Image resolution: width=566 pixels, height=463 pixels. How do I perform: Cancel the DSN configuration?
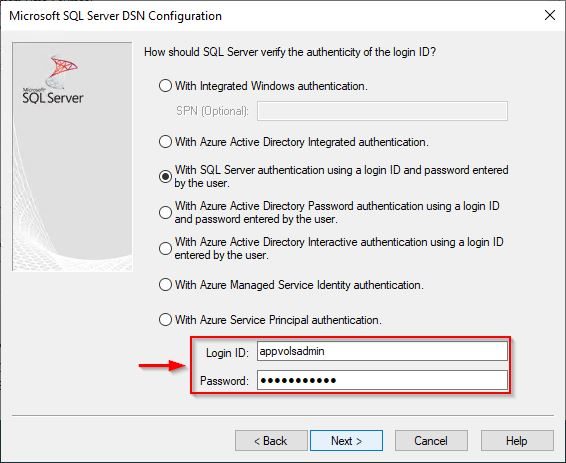431,441
